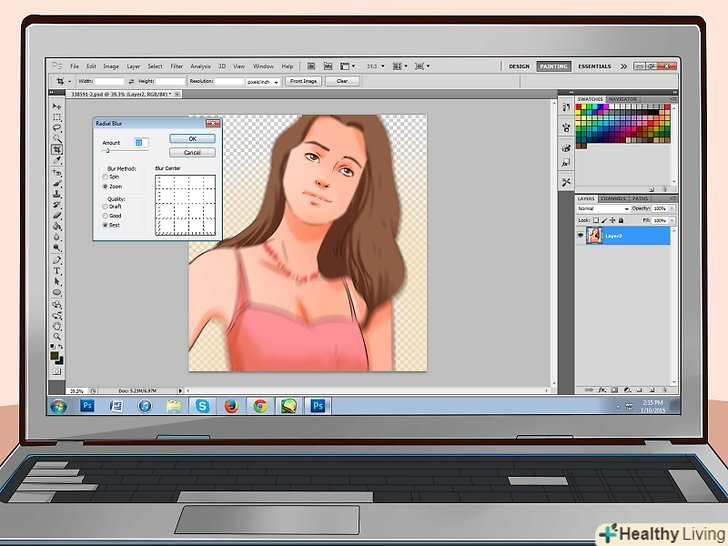Screen dimensions: 728x546
Task: Choose Draft quality option
Action: [x=104, y=207]
